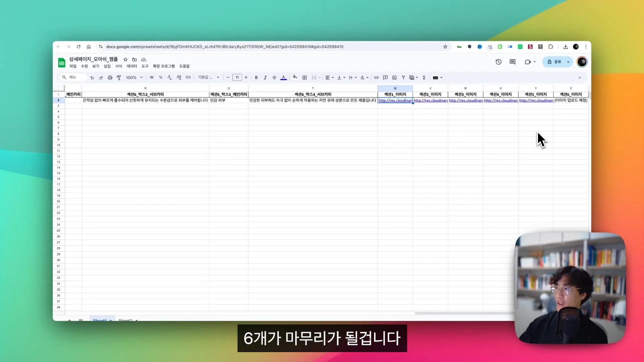644x362 pixels.
Task: Open the 확장 프로그램 menu
Action: pos(164,66)
